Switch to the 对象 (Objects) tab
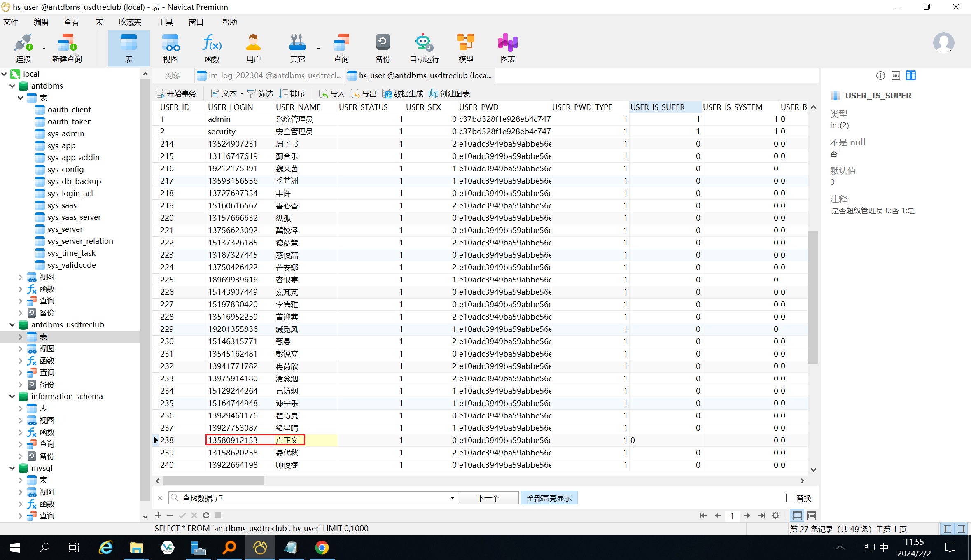 click(173, 75)
